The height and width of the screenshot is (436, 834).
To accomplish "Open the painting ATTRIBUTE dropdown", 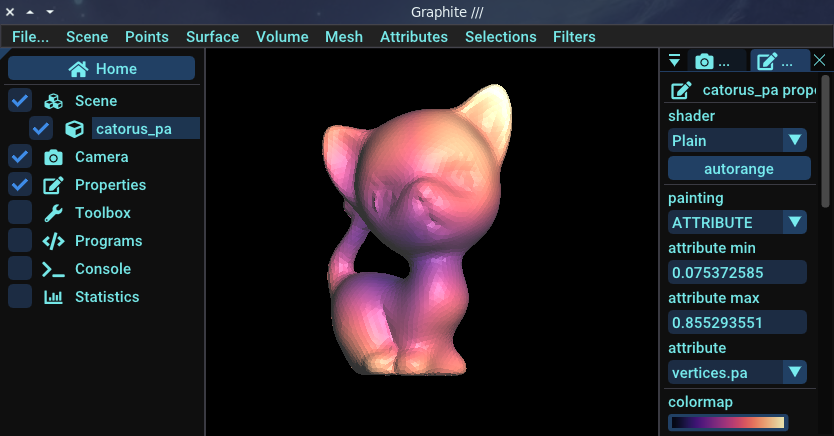I will pos(737,222).
